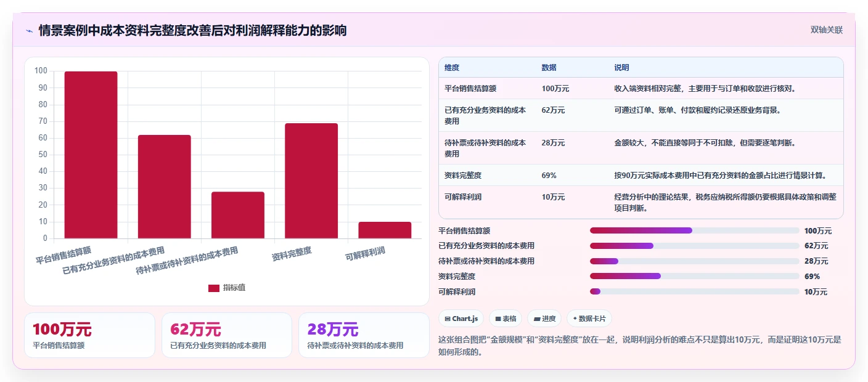
Task: Select the 表格 chip
Action: 506,319
